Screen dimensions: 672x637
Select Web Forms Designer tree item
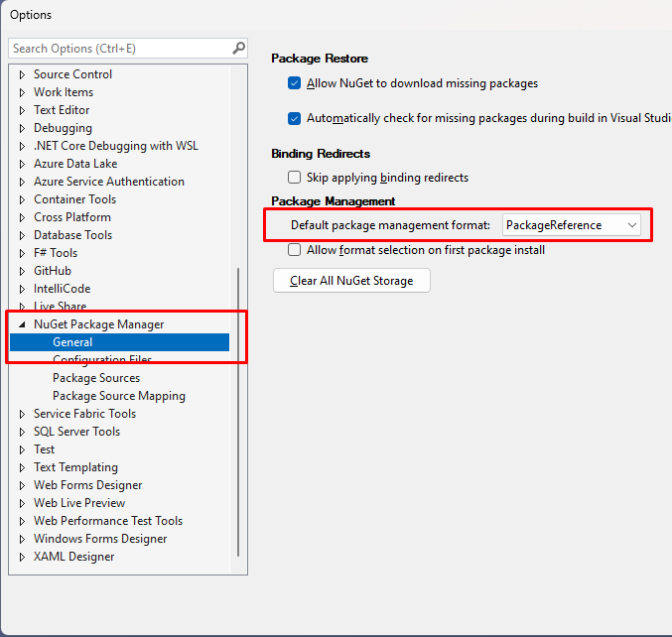coord(87,485)
